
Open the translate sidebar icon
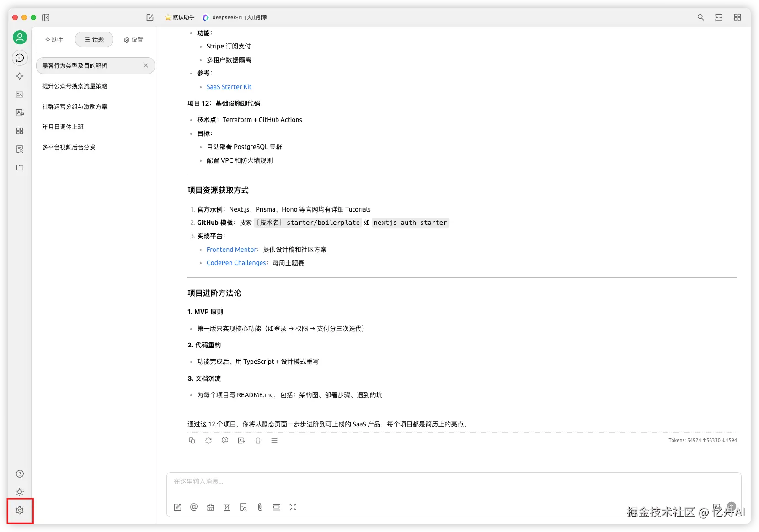coord(20,113)
